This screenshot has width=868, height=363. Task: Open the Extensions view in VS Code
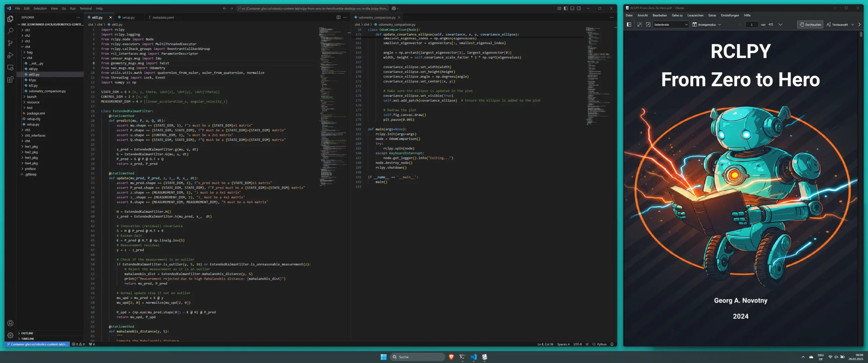tap(10, 80)
